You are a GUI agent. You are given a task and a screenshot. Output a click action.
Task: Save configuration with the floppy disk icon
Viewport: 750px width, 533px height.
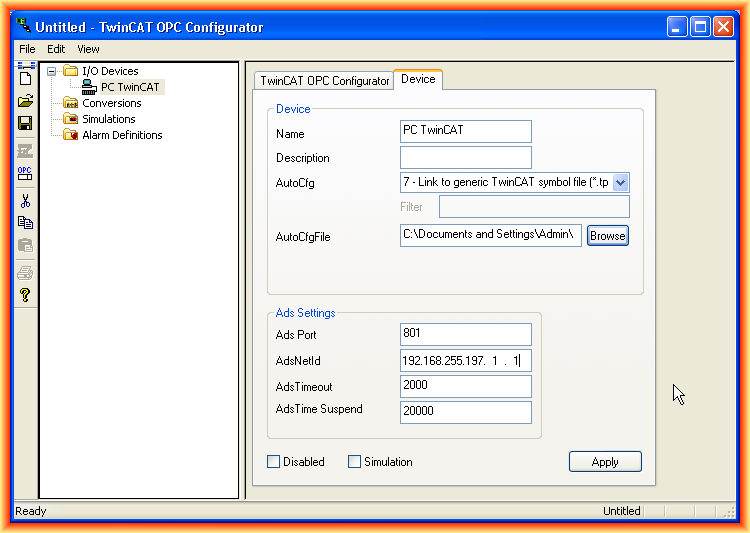tap(26, 123)
